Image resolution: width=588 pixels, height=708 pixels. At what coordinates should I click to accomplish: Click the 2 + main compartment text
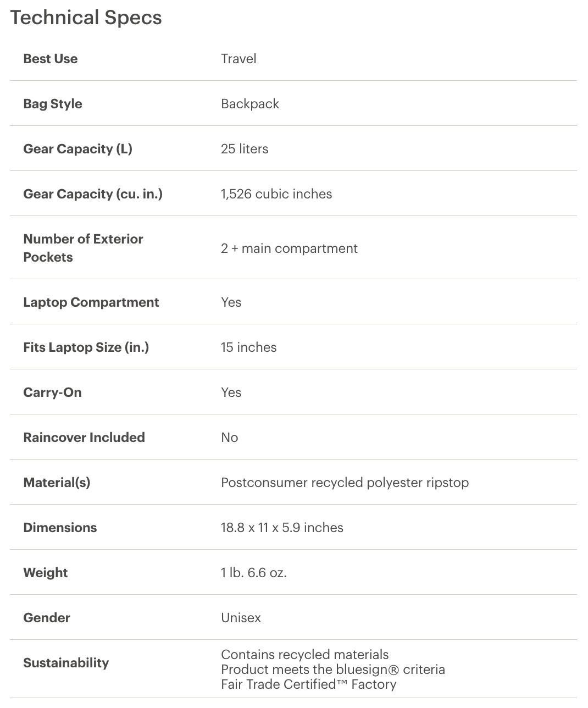[x=289, y=248]
